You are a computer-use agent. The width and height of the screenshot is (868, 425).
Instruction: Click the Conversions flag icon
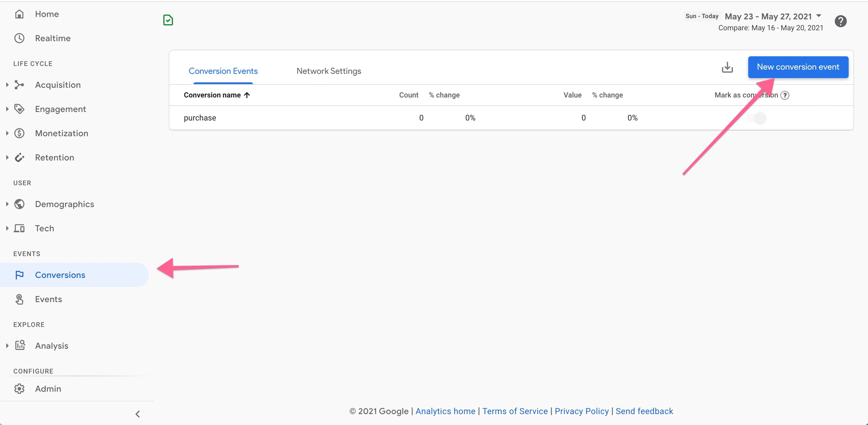(20, 275)
